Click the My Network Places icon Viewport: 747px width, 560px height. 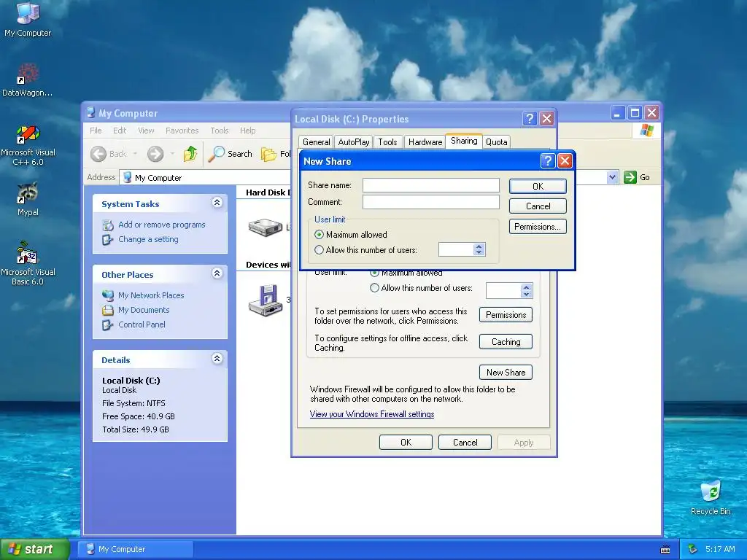[x=108, y=295]
